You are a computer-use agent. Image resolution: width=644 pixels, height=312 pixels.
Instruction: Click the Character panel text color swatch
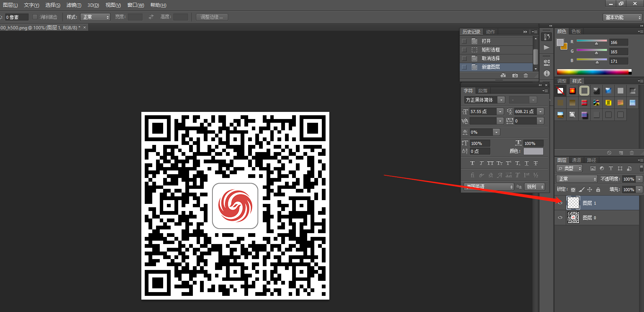[533, 151]
